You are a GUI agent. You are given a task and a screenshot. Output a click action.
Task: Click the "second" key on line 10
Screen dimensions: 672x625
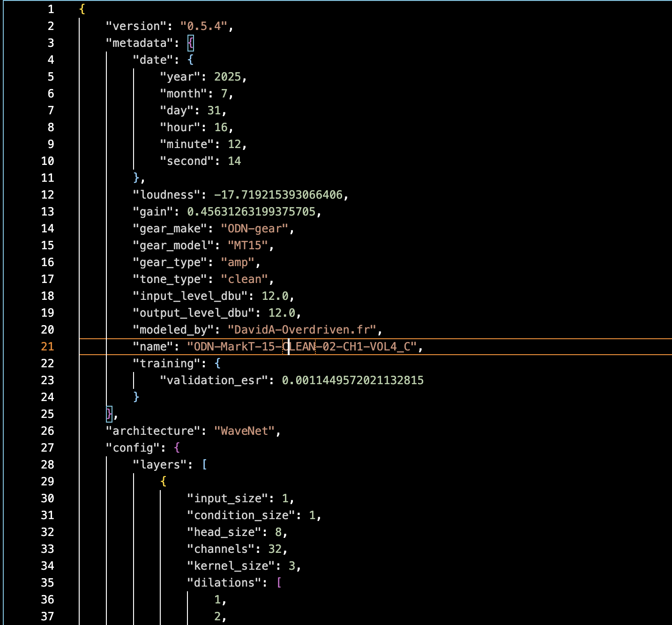coord(187,161)
